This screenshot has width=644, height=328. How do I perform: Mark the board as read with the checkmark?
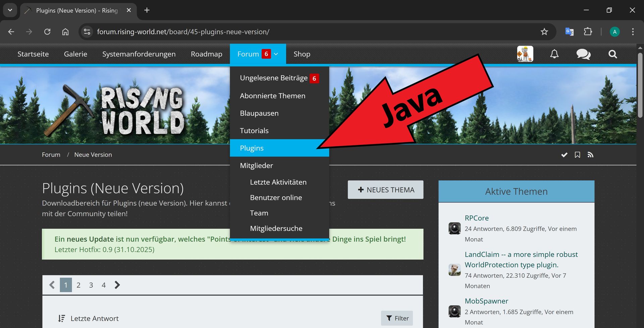564,155
